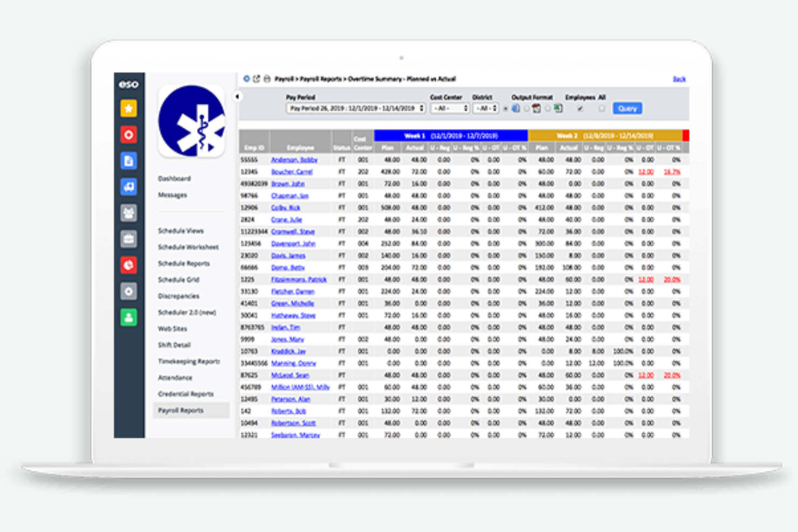Open employee link Fitzsimmons, Patrick
798x532 pixels.
(299, 280)
